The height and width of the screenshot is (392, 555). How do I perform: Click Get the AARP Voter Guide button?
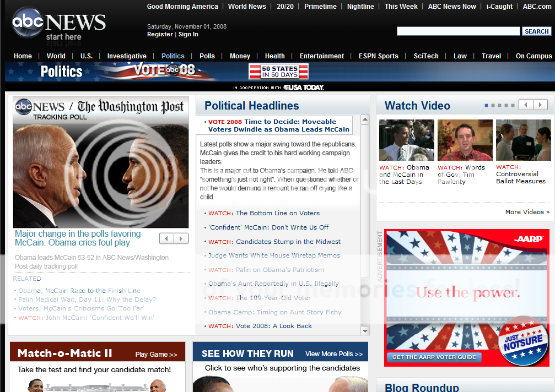[434, 357]
